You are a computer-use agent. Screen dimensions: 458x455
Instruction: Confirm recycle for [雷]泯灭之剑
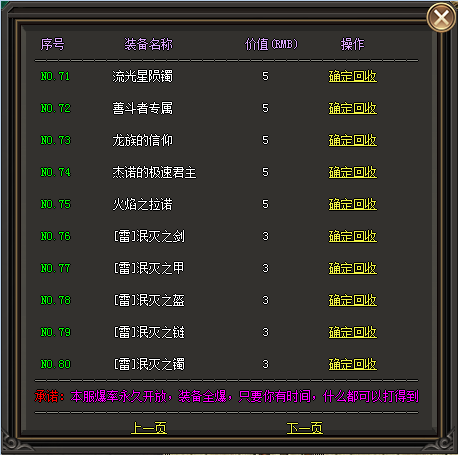(x=353, y=236)
